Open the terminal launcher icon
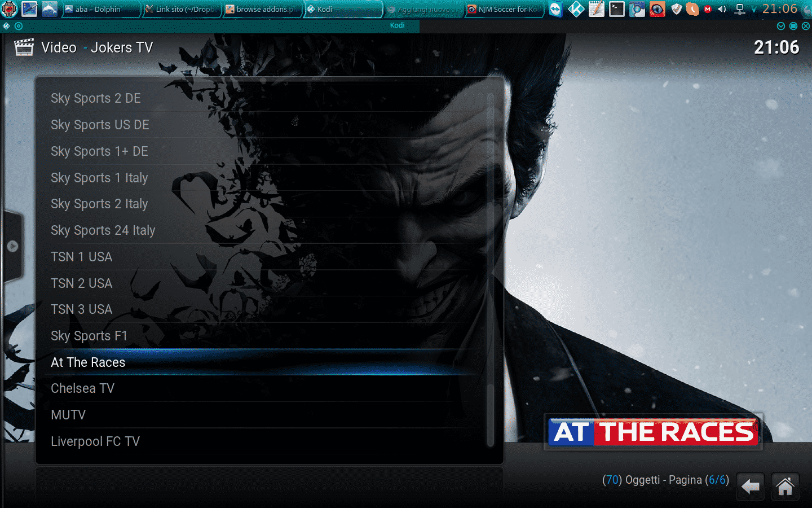812x508 pixels. click(617, 9)
